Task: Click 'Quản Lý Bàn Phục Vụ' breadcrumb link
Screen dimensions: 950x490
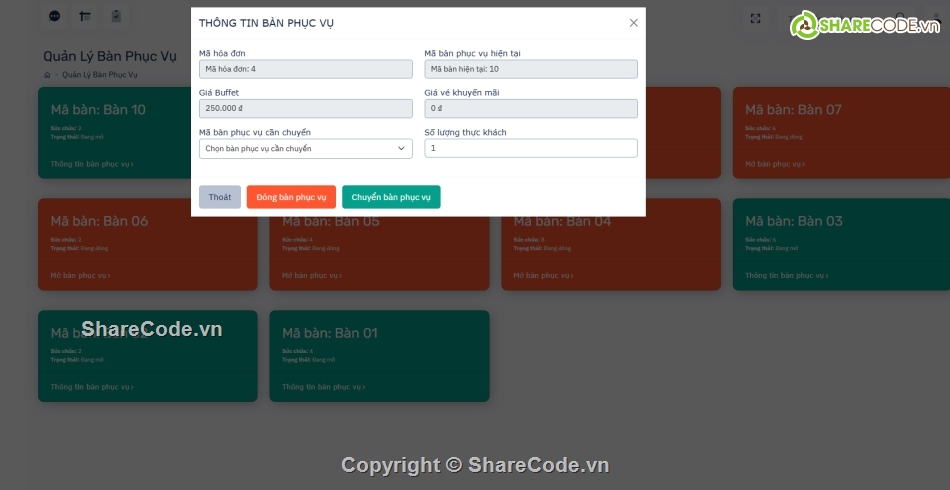Action: tap(100, 75)
